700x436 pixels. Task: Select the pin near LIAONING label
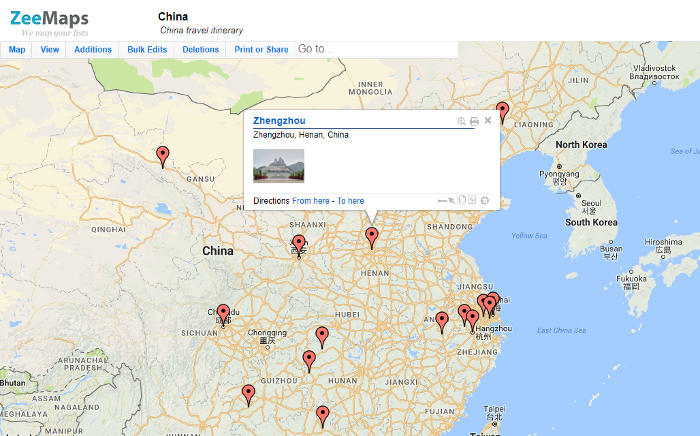503,112
